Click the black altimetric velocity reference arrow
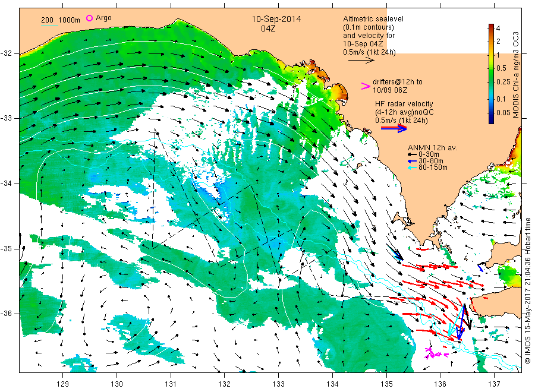The height and width of the screenshot is (392, 535). pos(361,61)
